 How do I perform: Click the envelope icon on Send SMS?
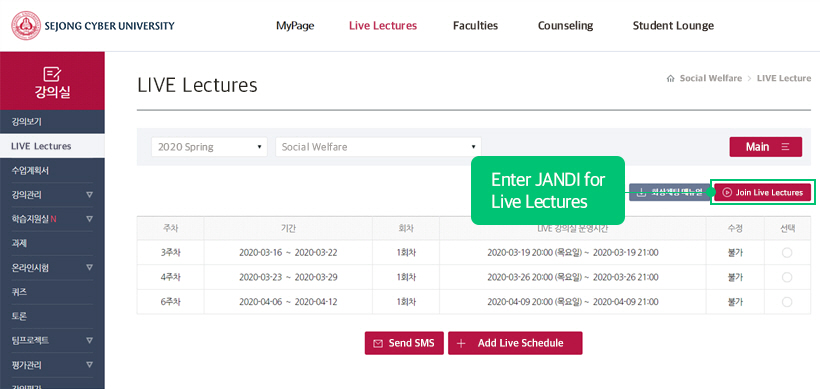click(x=378, y=344)
